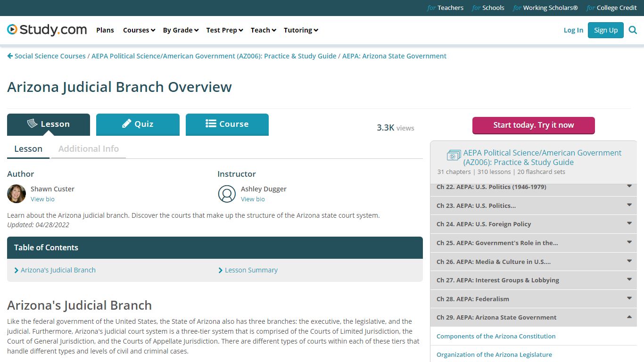Viewport: 644px width, 362px height.
Task: Switch to the Course tab
Action: [x=227, y=124]
